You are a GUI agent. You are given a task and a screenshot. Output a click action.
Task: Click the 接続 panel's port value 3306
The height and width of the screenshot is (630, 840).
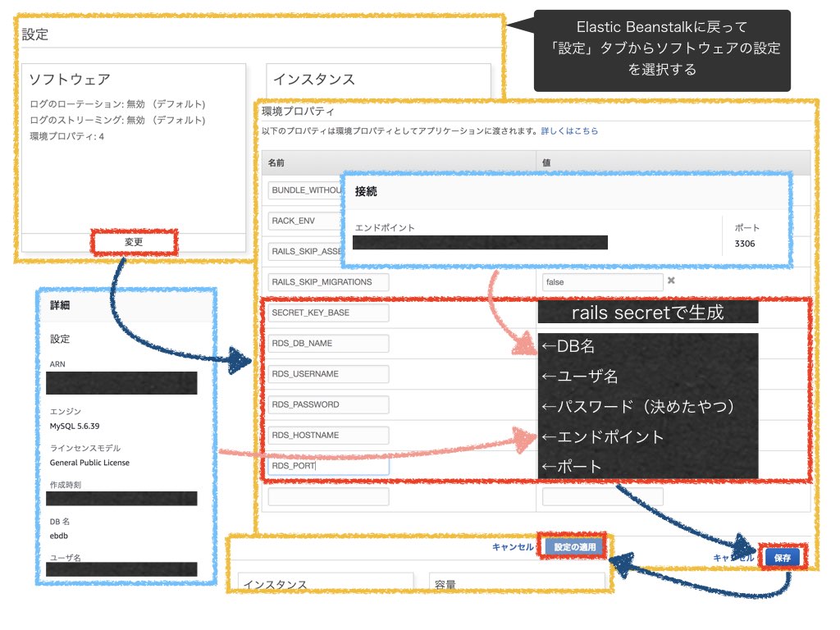(x=745, y=243)
